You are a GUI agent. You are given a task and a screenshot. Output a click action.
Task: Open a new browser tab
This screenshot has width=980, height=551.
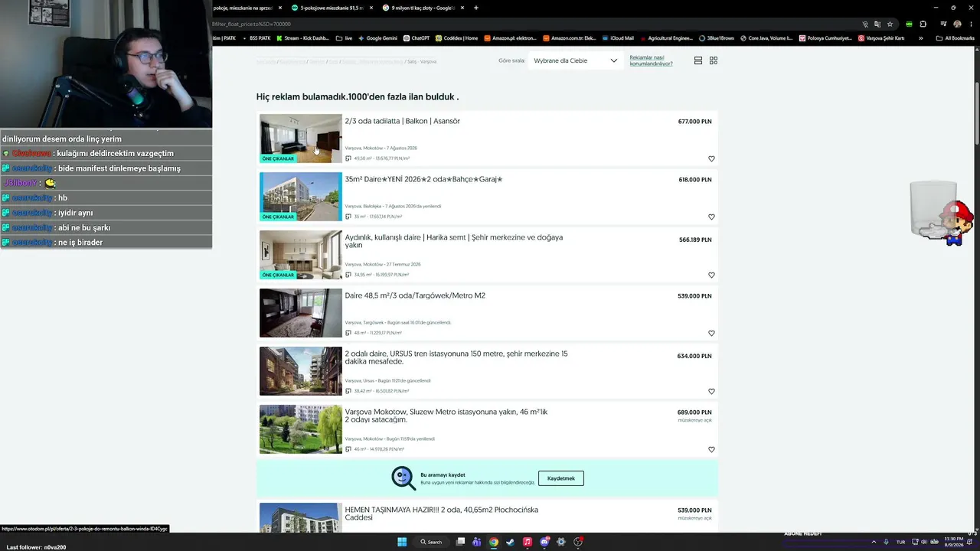476,8
